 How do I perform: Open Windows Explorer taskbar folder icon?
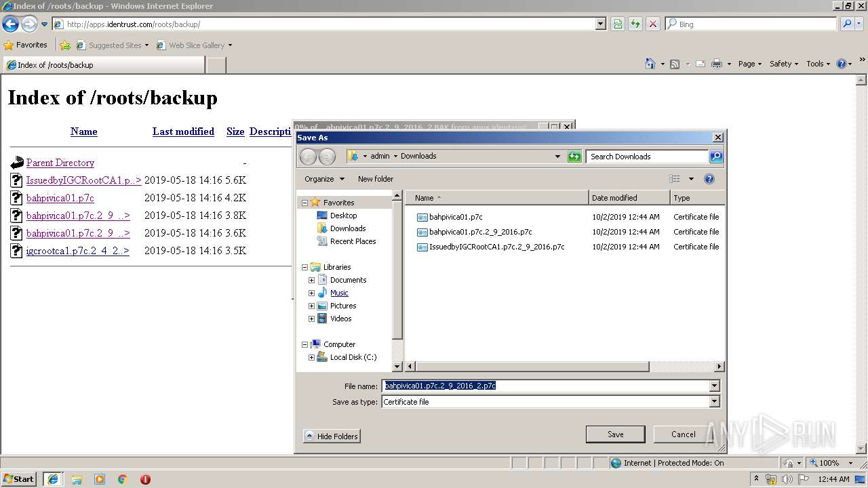[x=77, y=479]
